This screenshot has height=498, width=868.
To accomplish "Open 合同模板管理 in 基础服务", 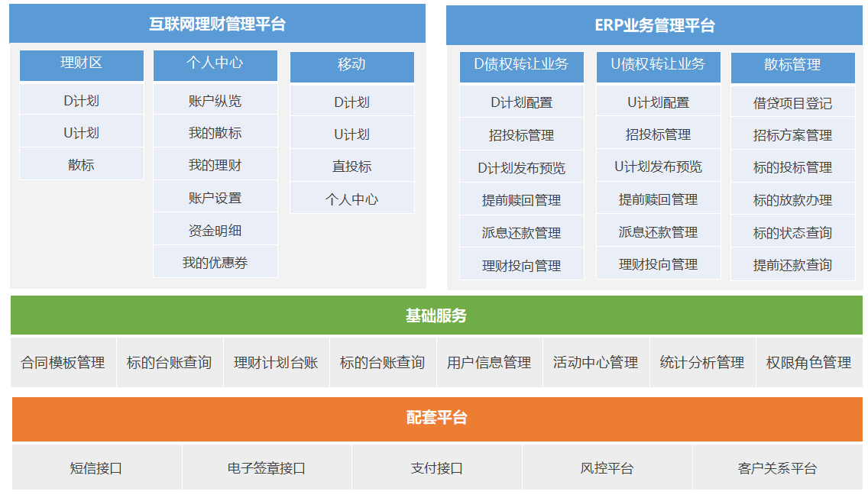I will pyautogui.click(x=63, y=363).
